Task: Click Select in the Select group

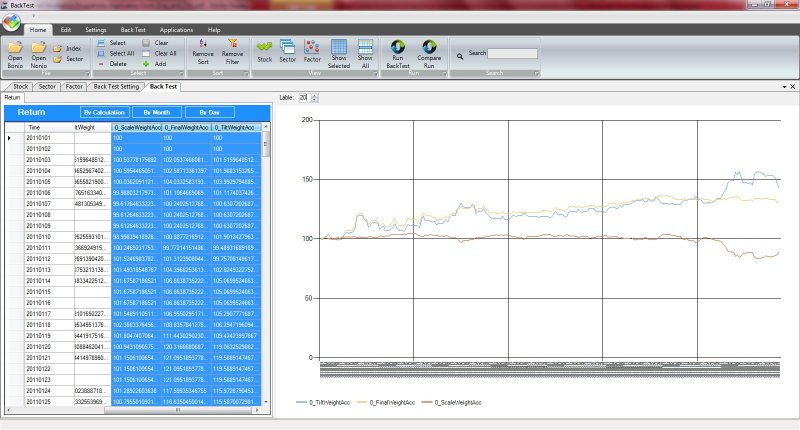Action: [111, 43]
